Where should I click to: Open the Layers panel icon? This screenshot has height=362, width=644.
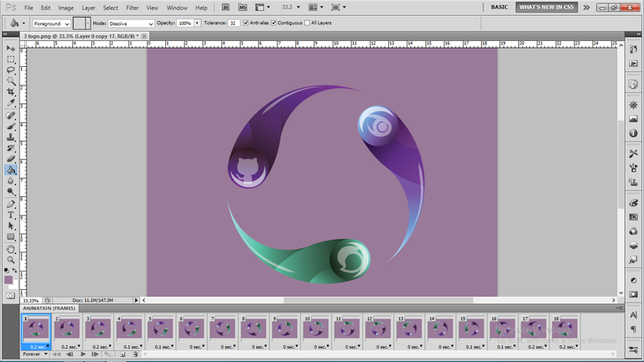tap(633, 246)
